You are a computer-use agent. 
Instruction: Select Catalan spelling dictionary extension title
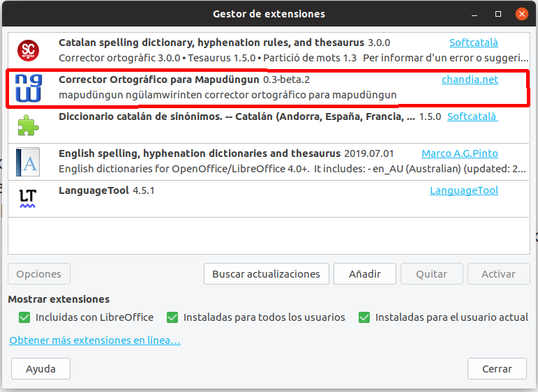(211, 43)
